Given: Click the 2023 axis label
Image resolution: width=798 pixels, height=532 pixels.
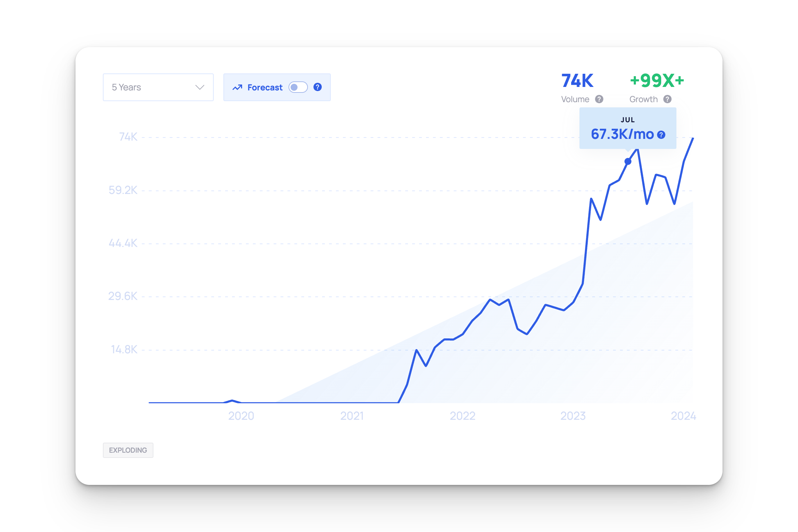Looking at the screenshot, I should coord(573,416).
